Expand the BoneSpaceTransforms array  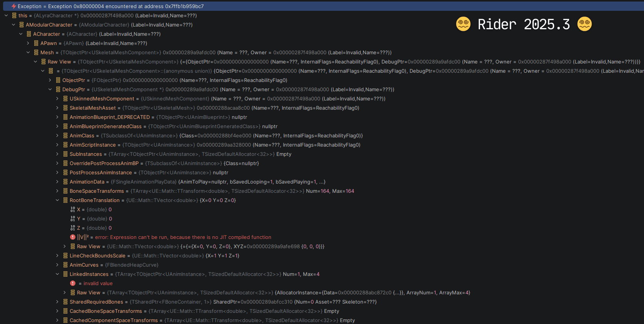57,191
